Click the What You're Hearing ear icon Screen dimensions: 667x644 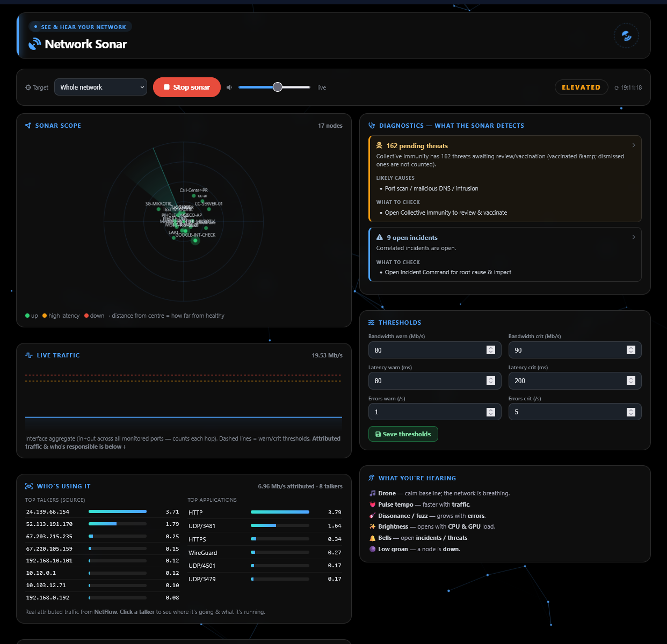coord(372,478)
